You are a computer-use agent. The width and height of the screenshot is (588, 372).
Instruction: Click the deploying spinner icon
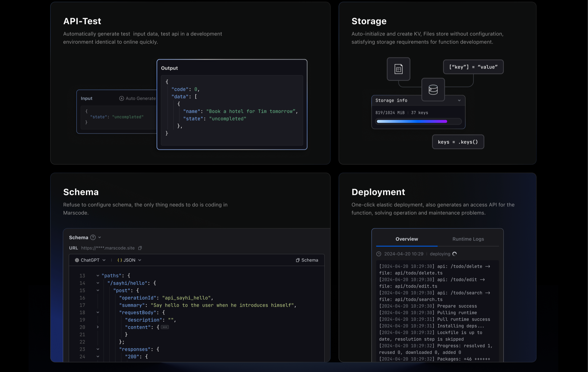click(455, 254)
